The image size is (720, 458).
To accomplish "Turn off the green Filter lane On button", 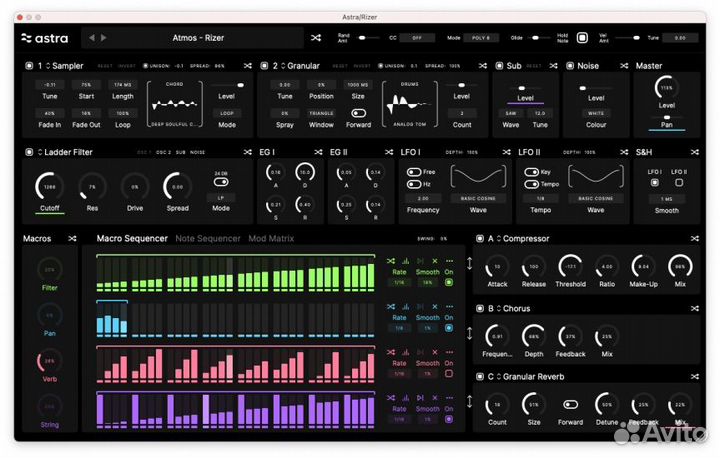I will 449,283.
